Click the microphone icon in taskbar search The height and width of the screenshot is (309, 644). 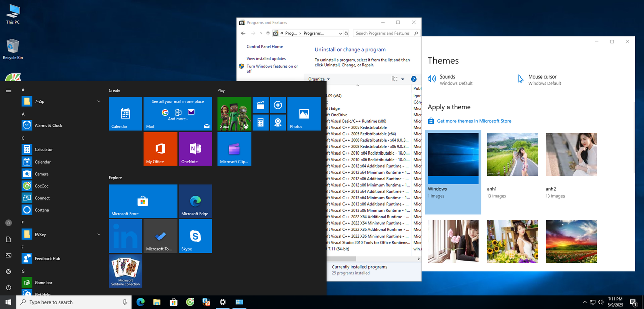[x=125, y=302]
